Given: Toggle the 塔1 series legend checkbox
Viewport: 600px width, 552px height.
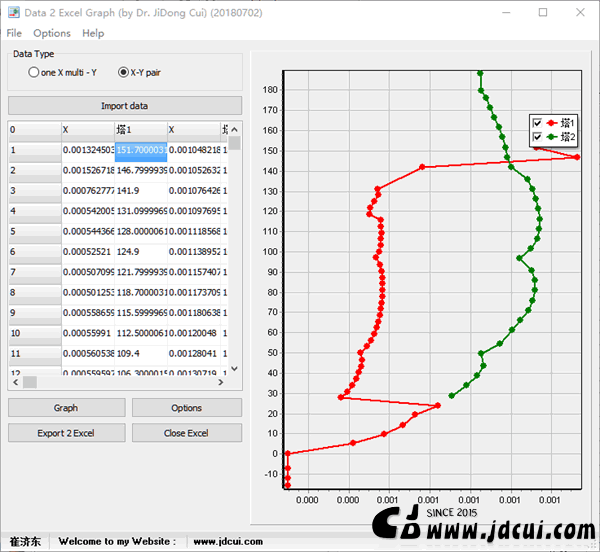Looking at the screenshot, I should [537, 123].
